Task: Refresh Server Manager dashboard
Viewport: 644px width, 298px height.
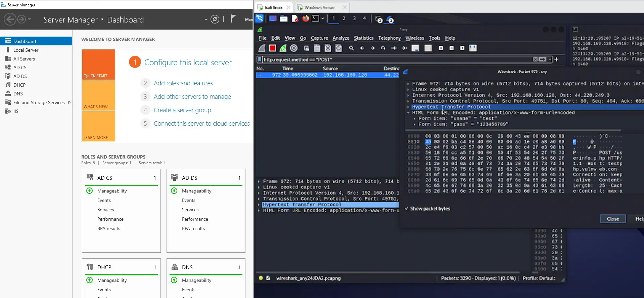Action: pos(215,19)
